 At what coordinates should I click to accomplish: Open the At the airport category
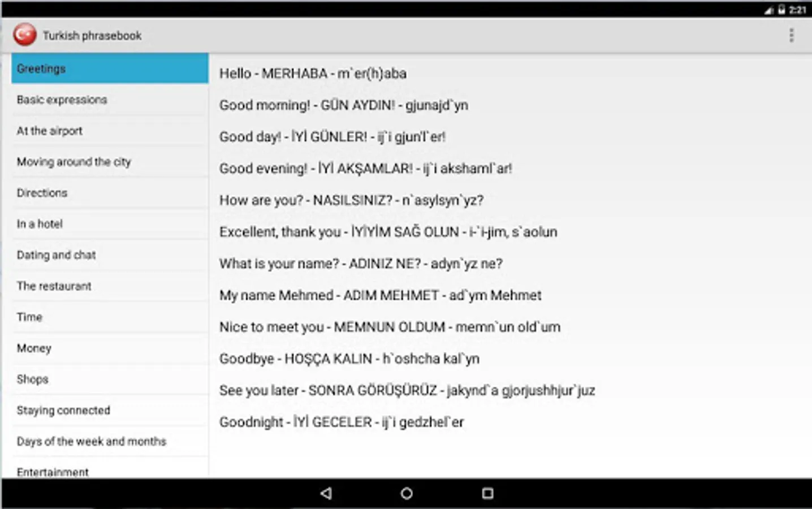(110, 131)
